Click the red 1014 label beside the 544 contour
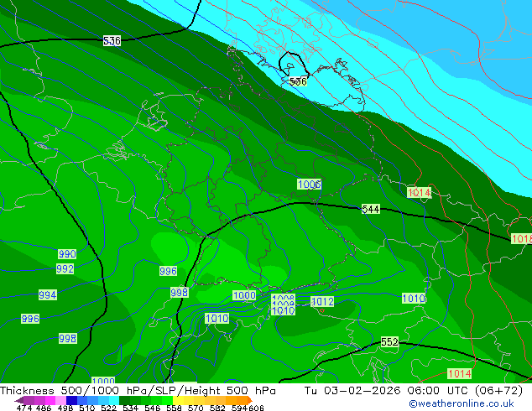532x411 pixels. [419, 193]
